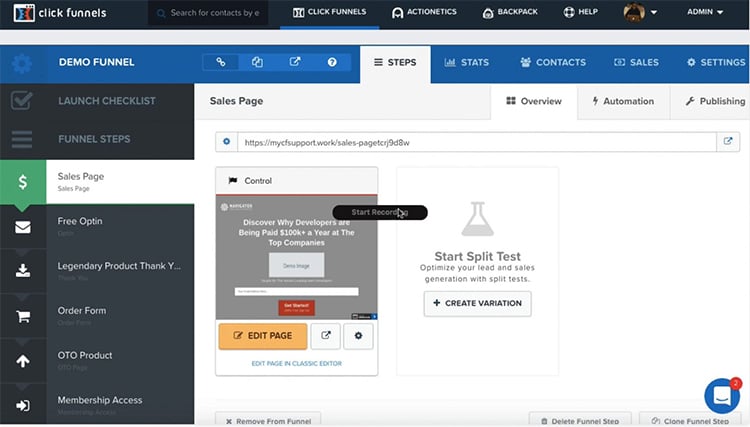The image size is (750, 427).
Task: Select the Sales Page dollar icon
Action: coord(22,182)
